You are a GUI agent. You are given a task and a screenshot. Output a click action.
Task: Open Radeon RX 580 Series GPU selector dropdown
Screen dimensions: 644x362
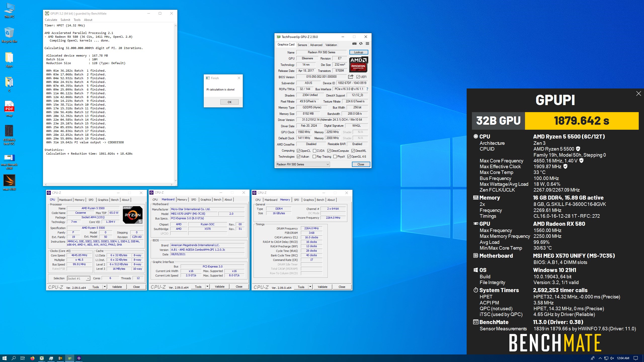[303, 164]
